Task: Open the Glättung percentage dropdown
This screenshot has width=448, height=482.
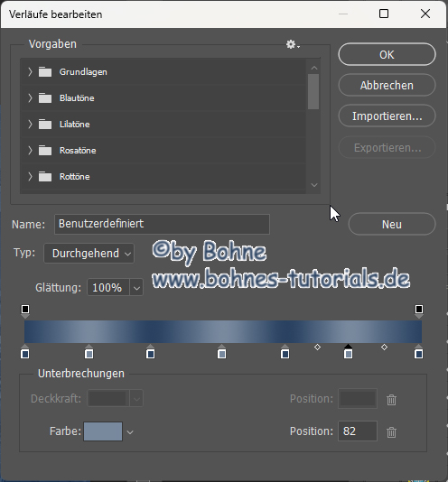Action: [x=136, y=288]
